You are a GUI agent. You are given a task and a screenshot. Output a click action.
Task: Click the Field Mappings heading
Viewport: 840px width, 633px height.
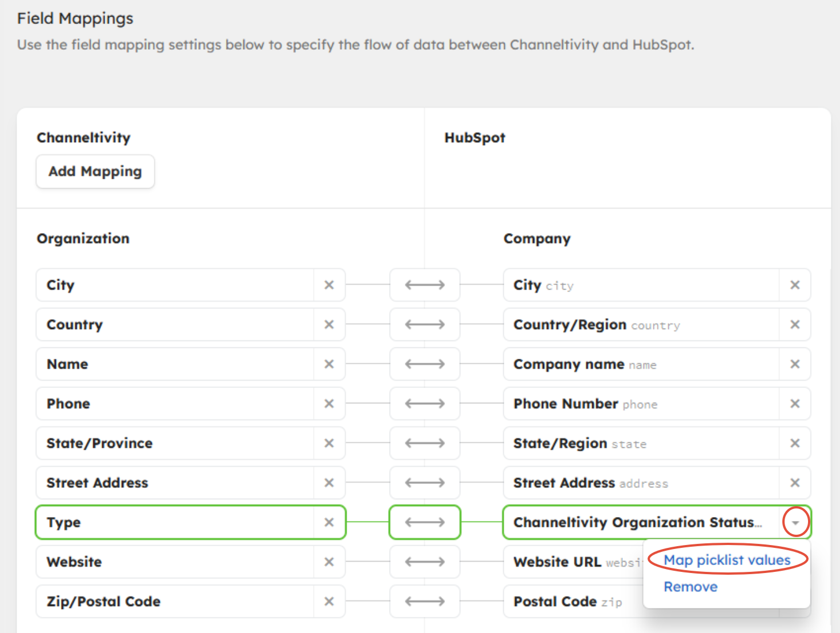click(75, 18)
